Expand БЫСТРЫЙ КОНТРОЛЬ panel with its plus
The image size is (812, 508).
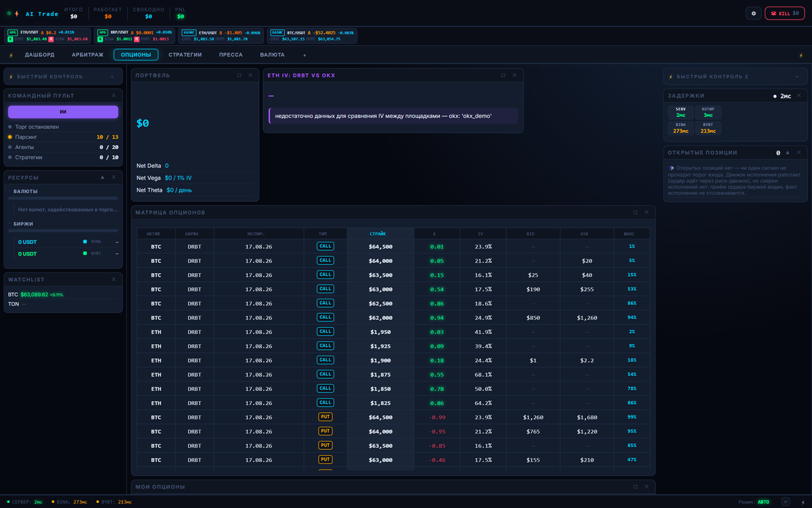(113, 77)
